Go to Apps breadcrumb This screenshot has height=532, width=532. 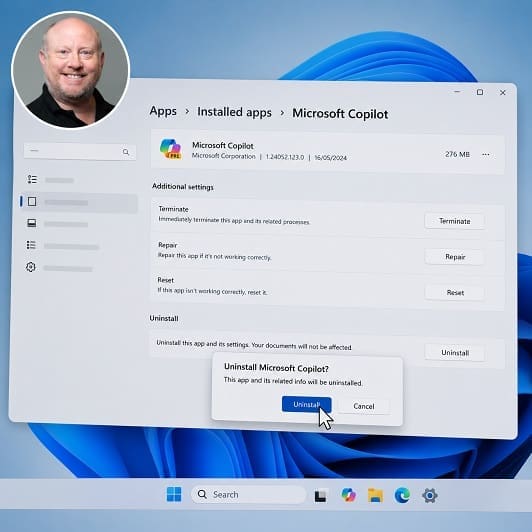click(x=163, y=111)
